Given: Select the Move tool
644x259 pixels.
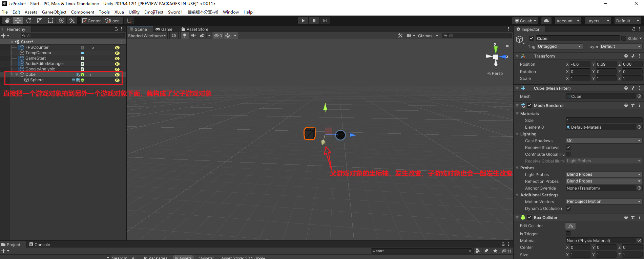Looking at the screenshot, I should click(x=18, y=21).
